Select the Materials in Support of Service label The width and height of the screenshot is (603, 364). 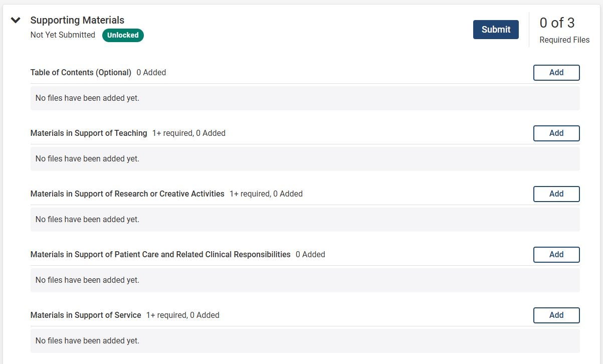86,315
